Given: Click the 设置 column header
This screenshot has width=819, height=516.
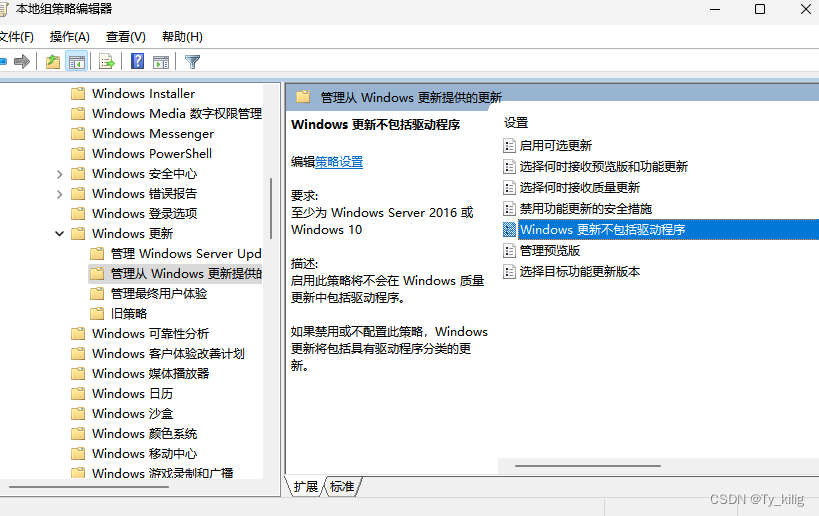Looking at the screenshot, I should (x=516, y=123).
